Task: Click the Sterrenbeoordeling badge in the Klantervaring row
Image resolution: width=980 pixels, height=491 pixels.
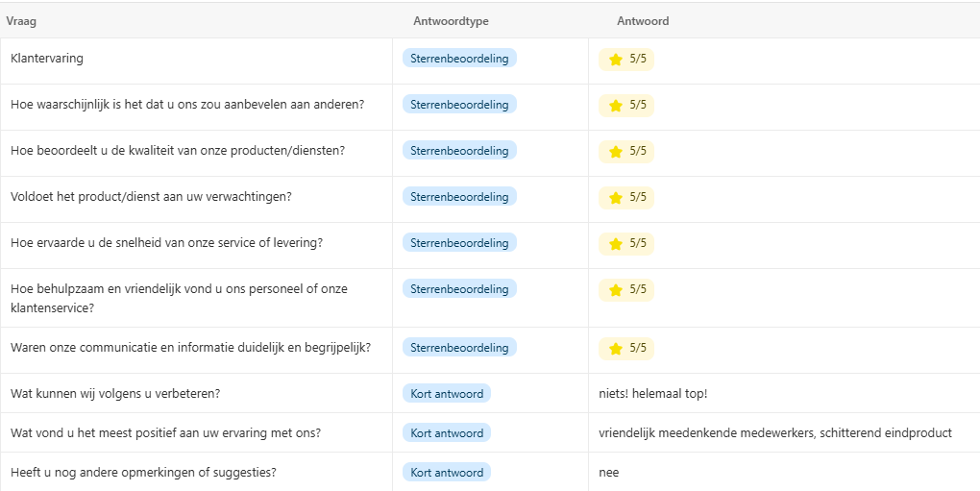Action: [x=459, y=59]
